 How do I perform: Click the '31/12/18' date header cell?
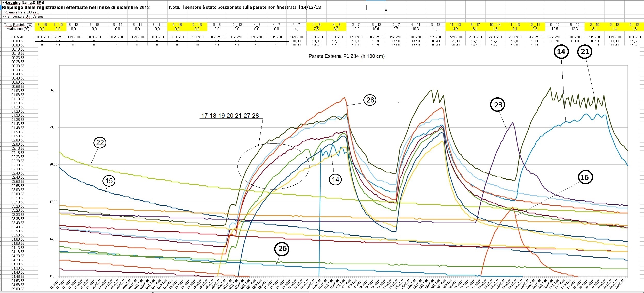[634, 37]
